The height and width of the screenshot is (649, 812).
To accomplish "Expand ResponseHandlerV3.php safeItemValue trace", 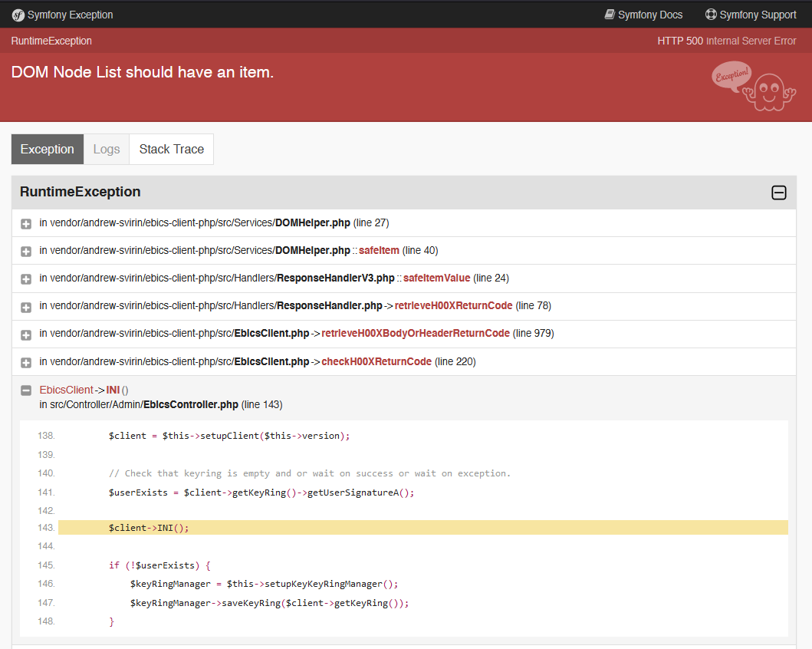I will click(26, 279).
